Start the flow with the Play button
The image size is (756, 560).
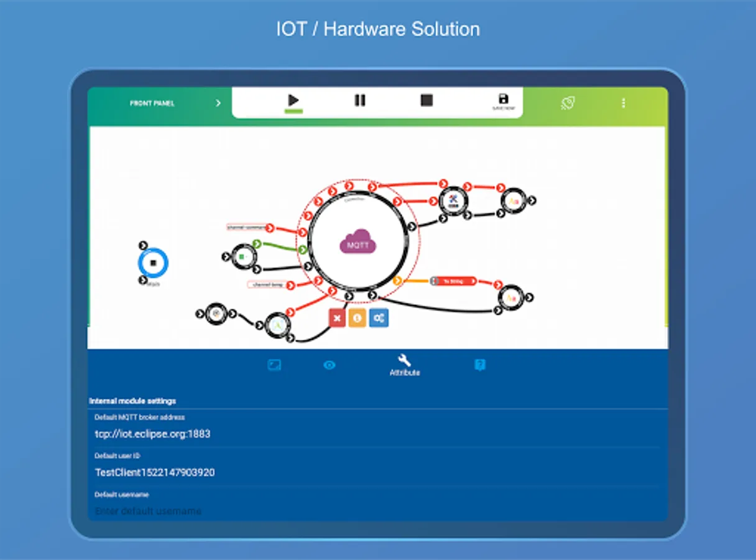pos(293,100)
